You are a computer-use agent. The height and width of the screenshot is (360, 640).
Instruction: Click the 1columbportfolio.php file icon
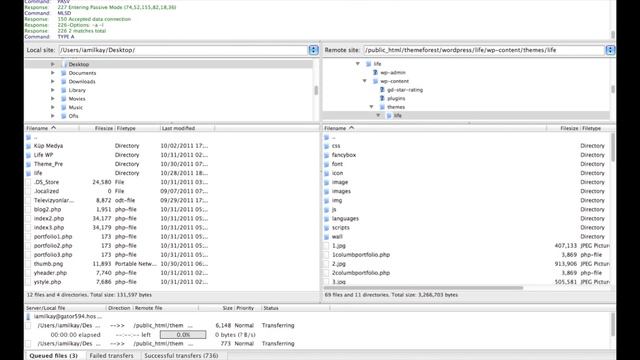click(327, 254)
